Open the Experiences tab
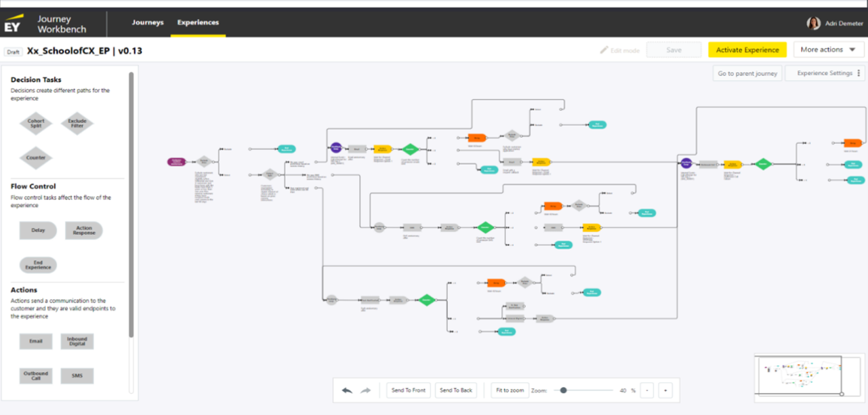Image resolution: width=868 pixels, height=415 pixels. pos(198,22)
